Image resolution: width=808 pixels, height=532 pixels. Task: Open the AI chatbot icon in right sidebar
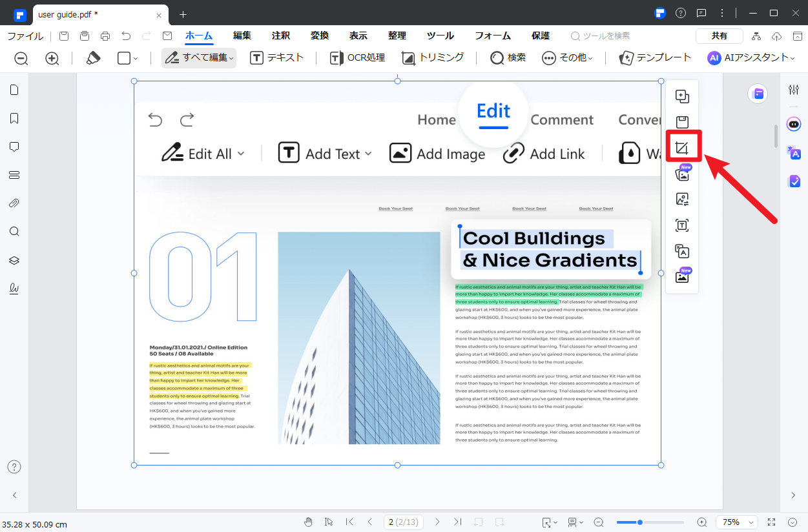pos(794,123)
